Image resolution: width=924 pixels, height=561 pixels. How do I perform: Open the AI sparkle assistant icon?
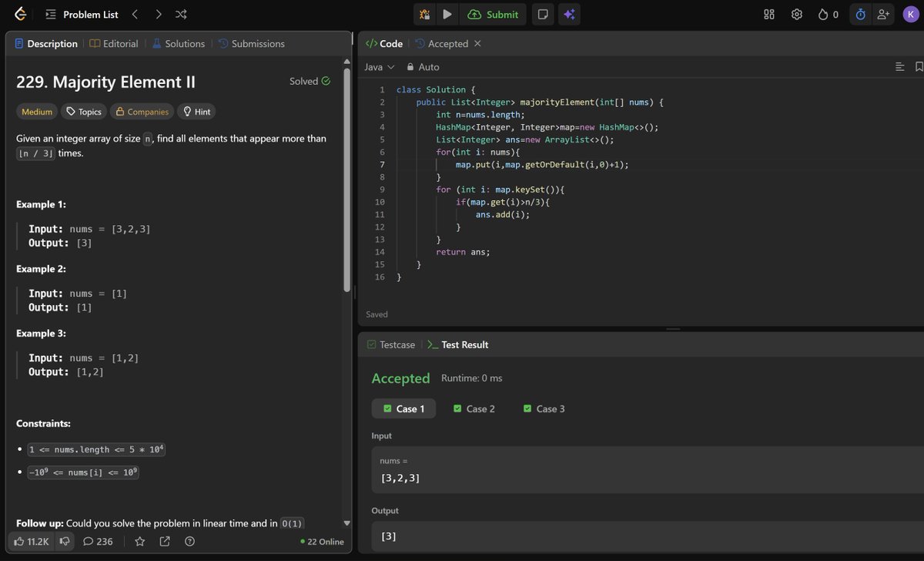click(570, 14)
